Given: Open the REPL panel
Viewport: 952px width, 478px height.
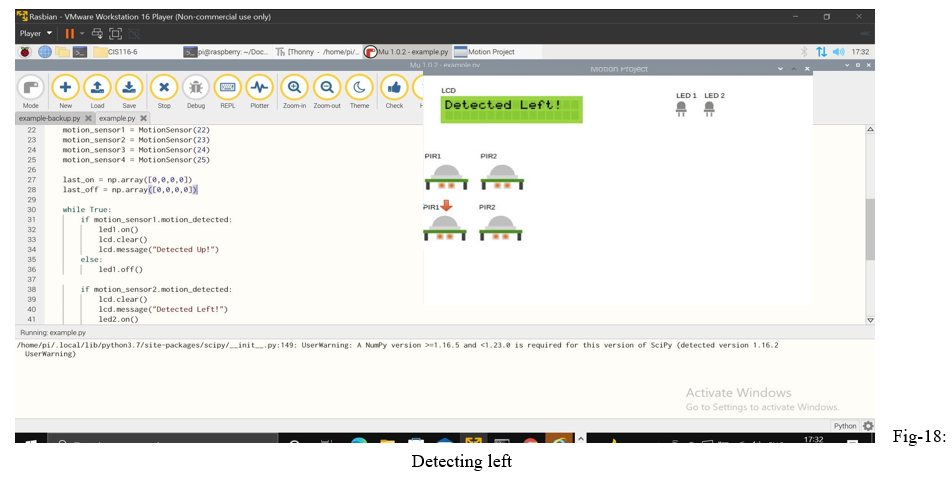Looking at the screenshot, I should click(227, 91).
